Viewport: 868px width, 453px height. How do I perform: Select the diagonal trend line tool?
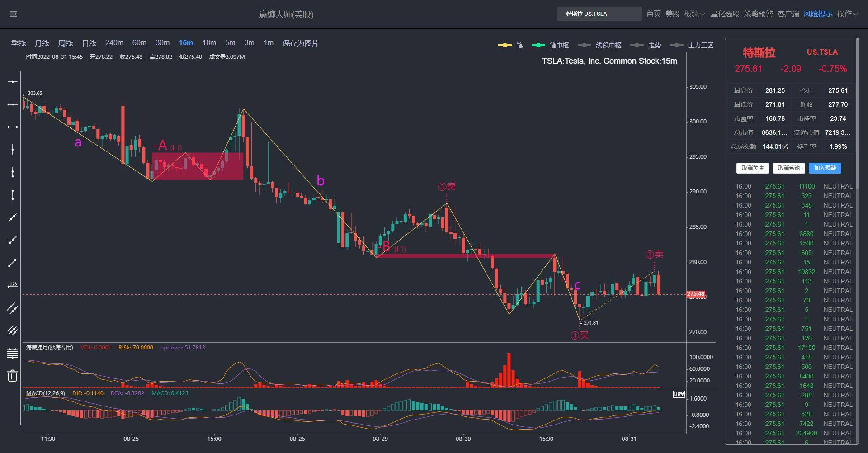[13, 217]
